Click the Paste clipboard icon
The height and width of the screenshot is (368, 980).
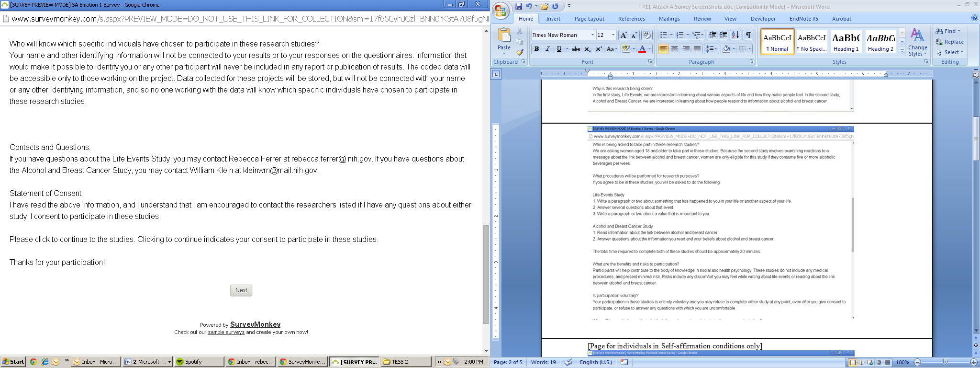(504, 36)
